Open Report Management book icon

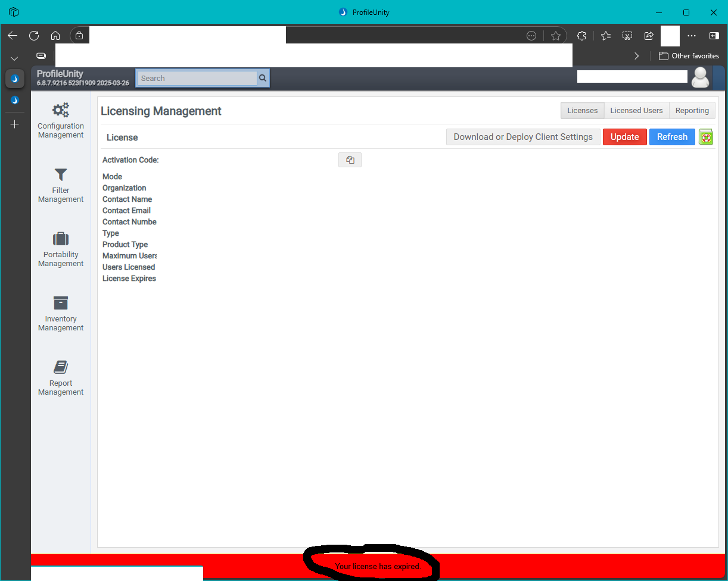tap(61, 367)
